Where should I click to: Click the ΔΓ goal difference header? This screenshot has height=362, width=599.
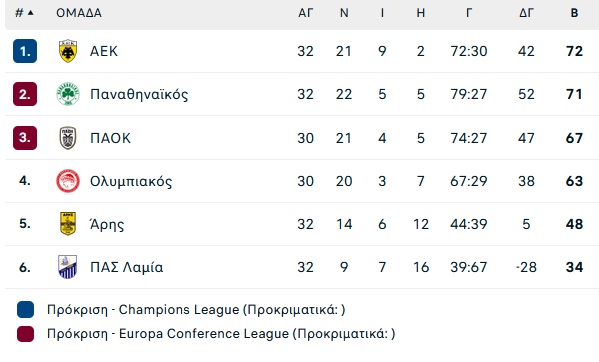tap(526, 13)
